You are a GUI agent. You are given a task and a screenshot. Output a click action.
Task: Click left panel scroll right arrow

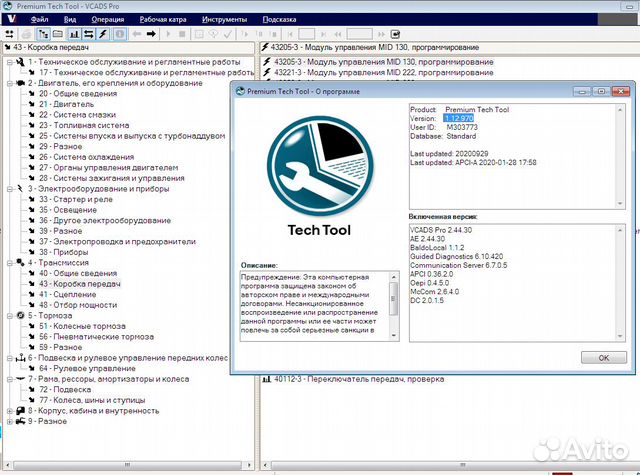(249, 465)
